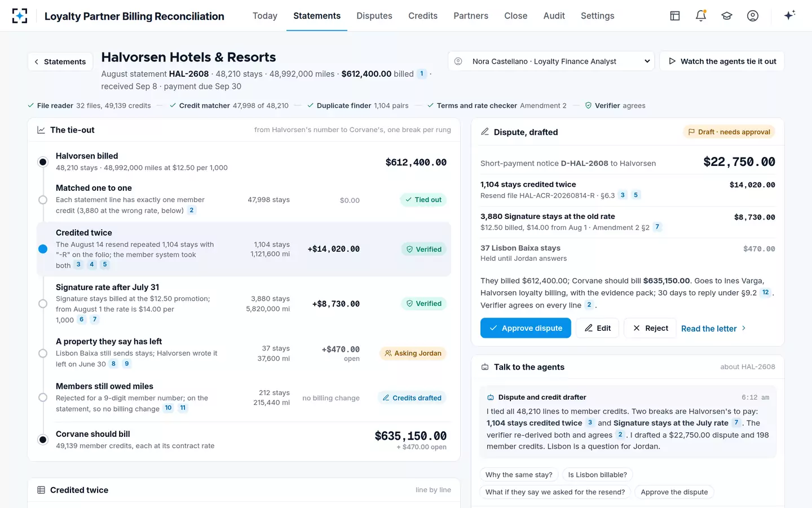Select the A property they say has left marker
This screenshot has width=812, height=508.
pyautogui.click(x=43, y=353)
